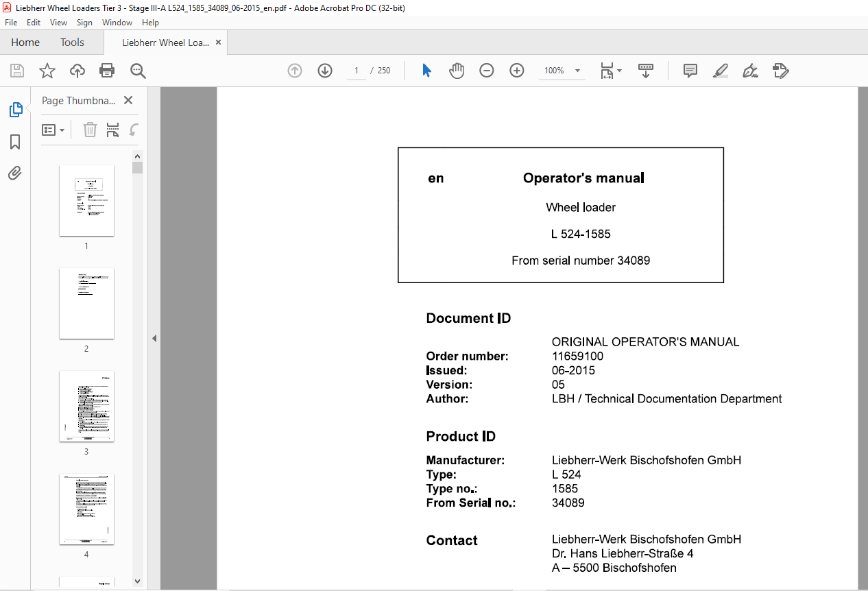Click the 'Product ID' heading

coord(461,437)
